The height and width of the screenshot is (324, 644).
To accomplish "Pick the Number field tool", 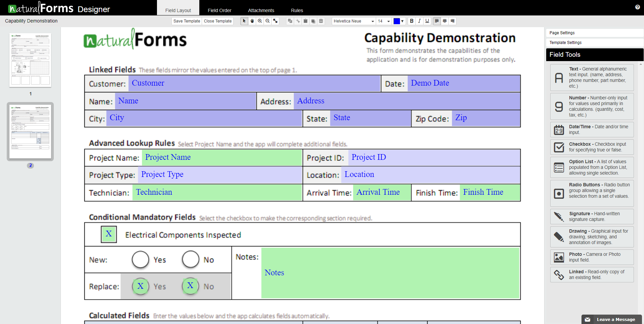I will (x=592, y=106).
